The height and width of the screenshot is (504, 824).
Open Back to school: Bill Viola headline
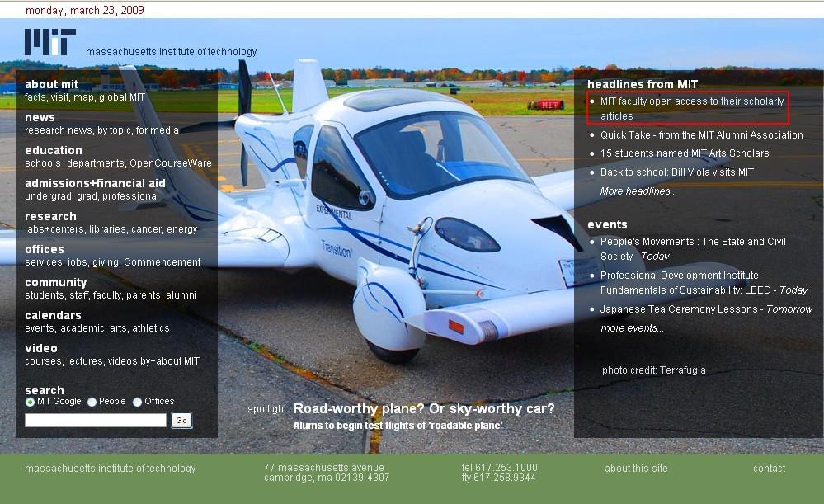click(x=677, y=172)
